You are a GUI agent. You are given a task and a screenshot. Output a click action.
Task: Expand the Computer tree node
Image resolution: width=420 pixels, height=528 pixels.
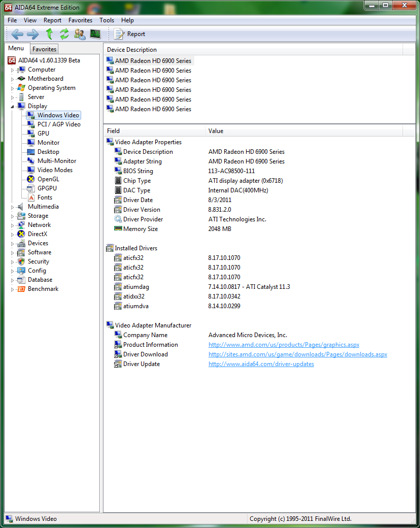(x=13, y=70)
